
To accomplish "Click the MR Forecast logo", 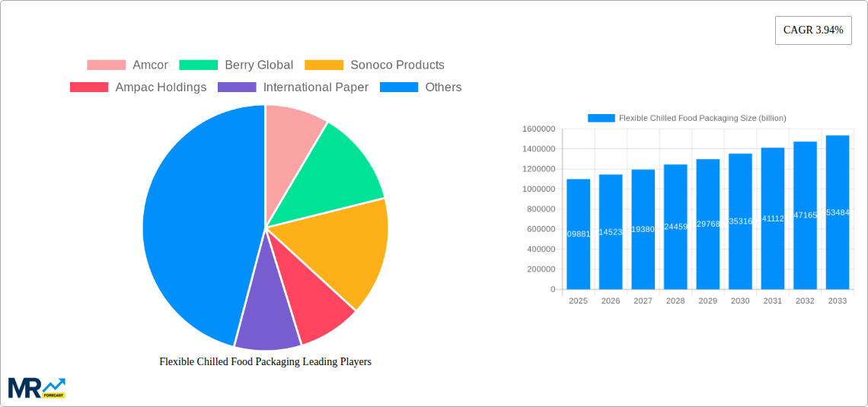I will (x=37, y=388).
